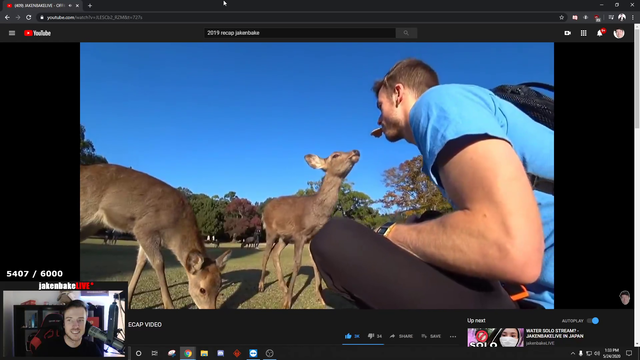The width and height of the screenshot is (640, 360).
Task: Click the SHARE button
Action: pos(401,336)
